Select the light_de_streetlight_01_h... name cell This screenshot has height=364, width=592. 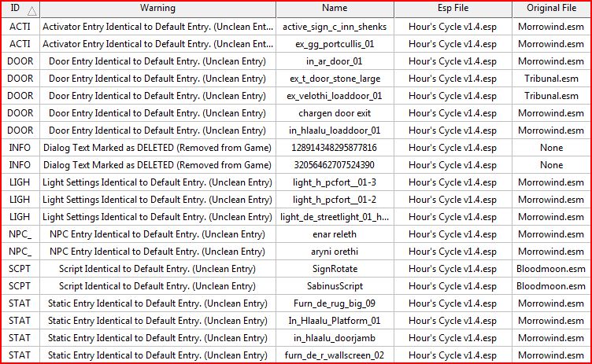tap(335, 217)
